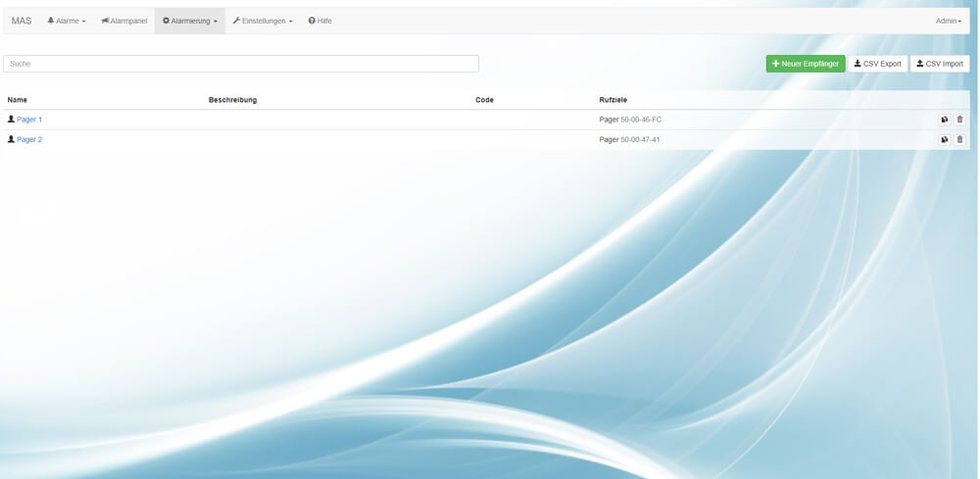Open the Hilfe help page

coord(319,21)
